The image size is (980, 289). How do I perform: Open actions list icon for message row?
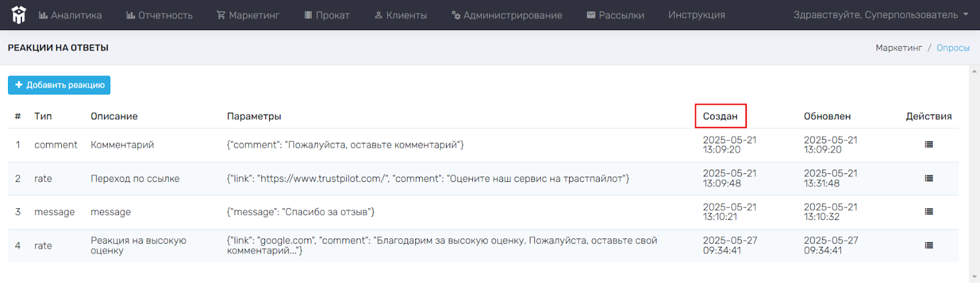(929, 212)
